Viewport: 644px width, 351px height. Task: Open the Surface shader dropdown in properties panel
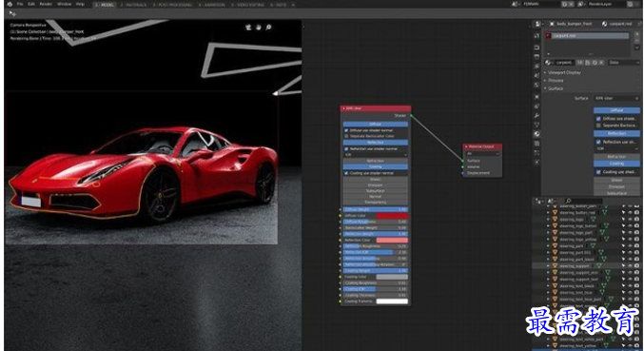click(x=616, y=98)
